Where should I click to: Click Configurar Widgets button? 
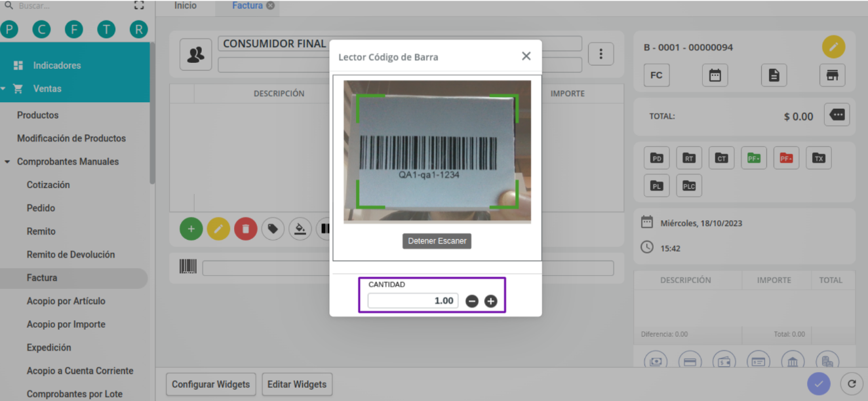coord(210,385)
